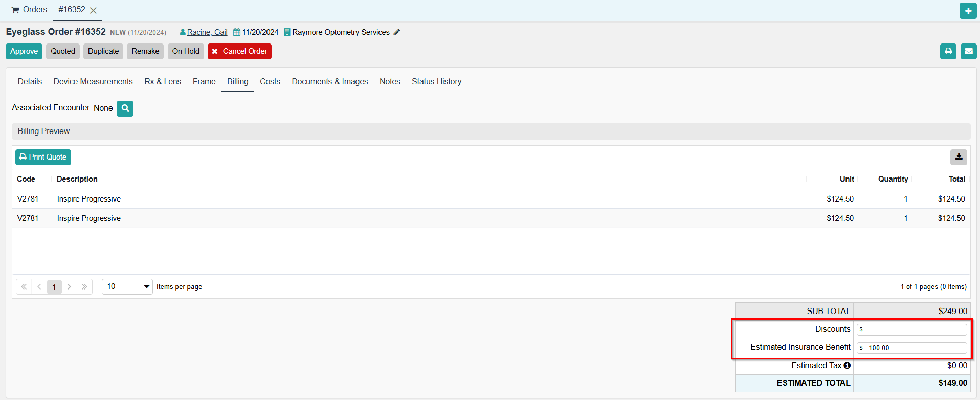The image size is (980, 400).
Task: Open the Status History tab
Action: tap(436, 81)
